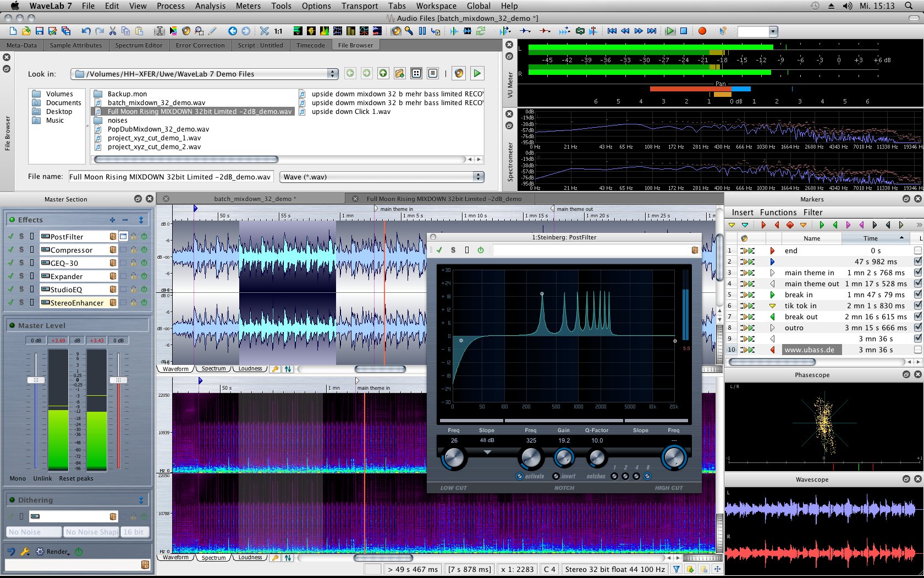
Task: Enable the PostFilter notch activate button
Action: tap(520, 476)
